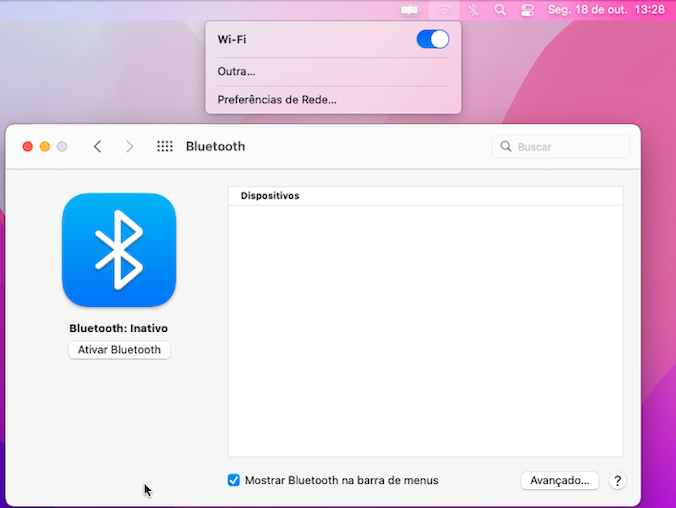Click the Buscar search field
Image resolution: width=676 pixels, height=508 pixels.
pos(560,147)
